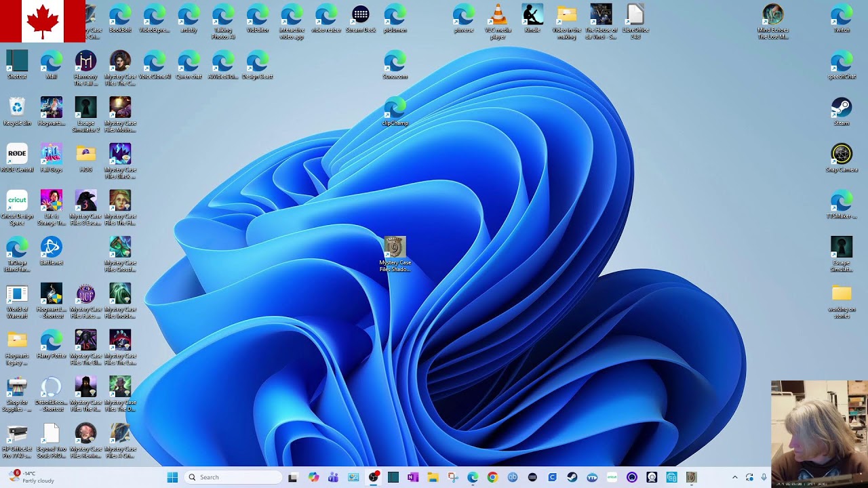This screenshot has width=868, height=488.
Task: Open VLC media player desktop icon
Action: pyautogui.click(x=498, y=22)
